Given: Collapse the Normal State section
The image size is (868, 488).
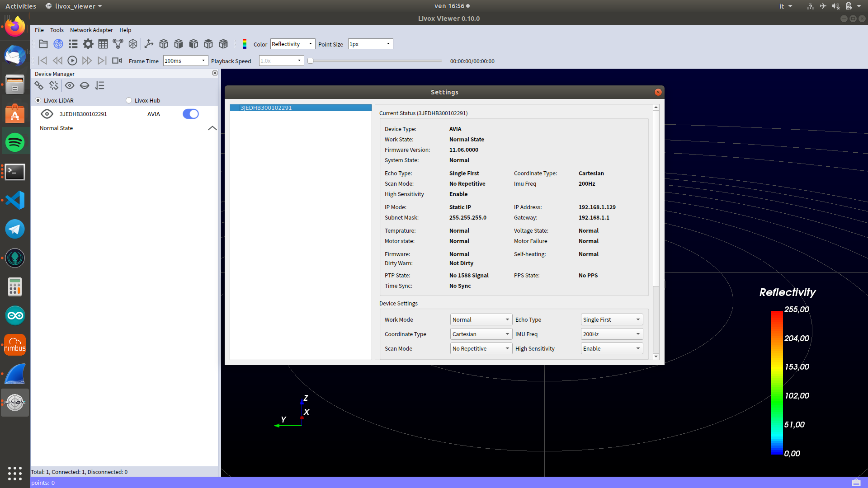Looking at the screenshot, I should (x=212, y=128).
